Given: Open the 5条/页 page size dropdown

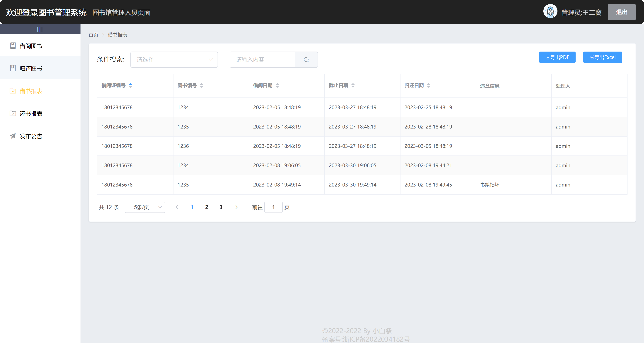Looking at the screenshot, I should pyautogui.click(x=145, y=207).
